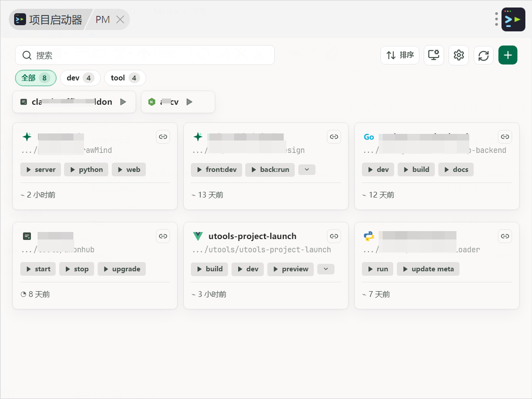Click the link icon on the Go project card
The width and height of the screenshot is (532, 399).
(505, 137)
